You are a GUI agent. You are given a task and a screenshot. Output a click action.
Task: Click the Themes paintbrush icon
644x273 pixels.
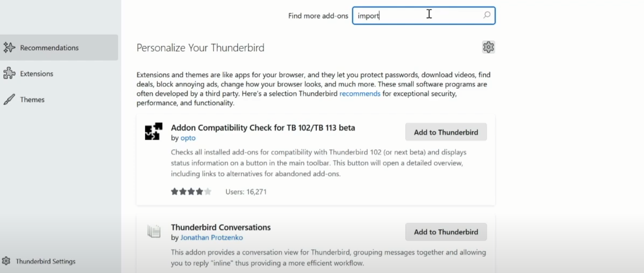pyautogui.click(x=9, y=100)
